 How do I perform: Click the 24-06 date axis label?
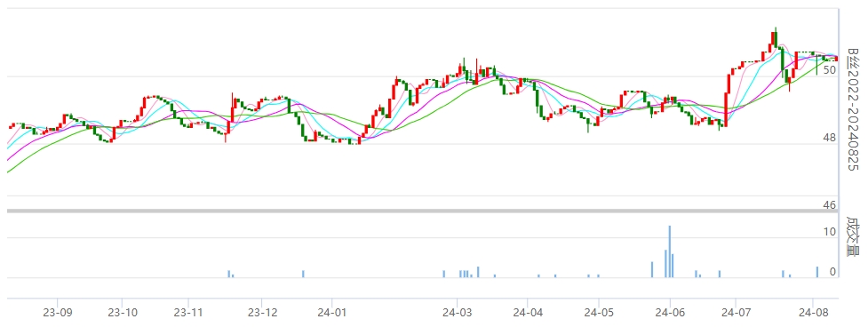coord(670,312)
